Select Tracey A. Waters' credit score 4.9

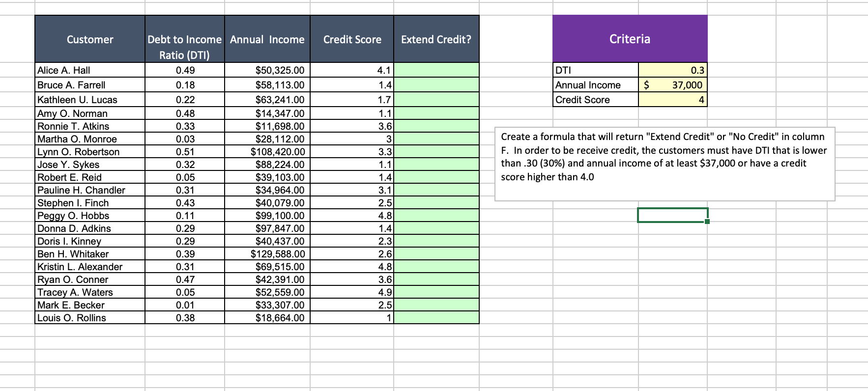coord(352,292)
